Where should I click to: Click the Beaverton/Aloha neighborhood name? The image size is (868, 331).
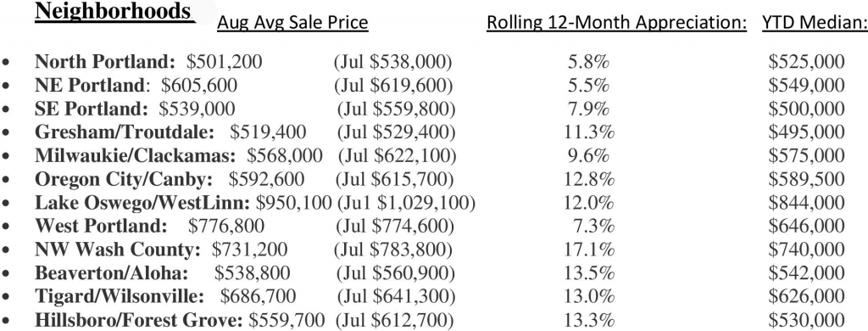(x=112, y=273)
